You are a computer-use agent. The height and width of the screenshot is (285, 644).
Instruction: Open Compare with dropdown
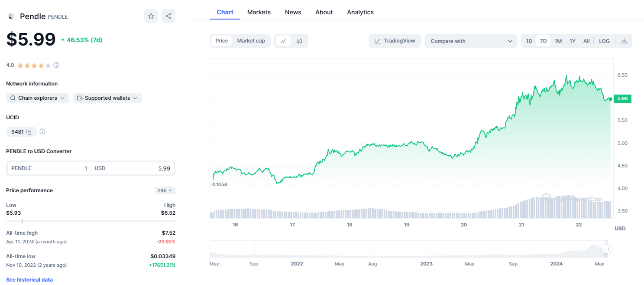tap(471, 41)
